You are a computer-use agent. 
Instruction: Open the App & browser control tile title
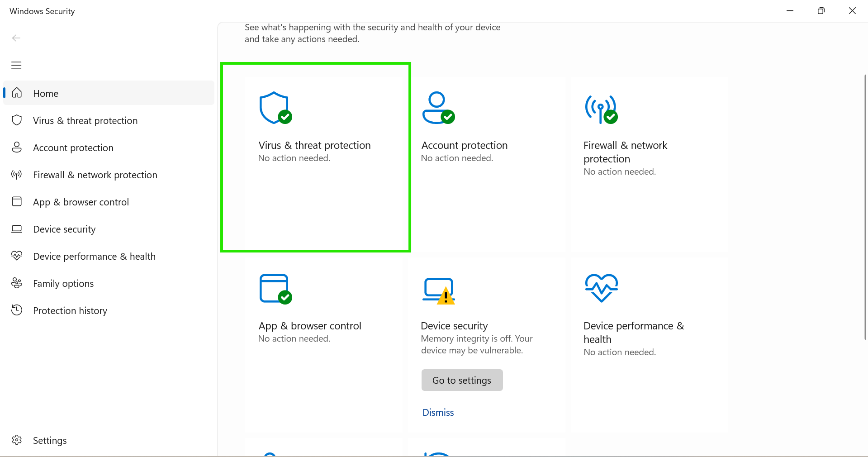tap(310, 326)
